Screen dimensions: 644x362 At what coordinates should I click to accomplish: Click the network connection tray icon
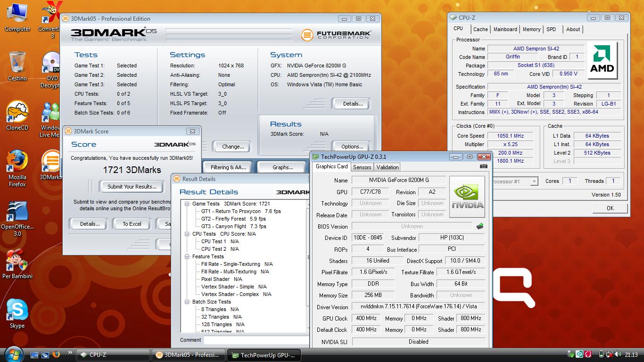pos(610,354)
